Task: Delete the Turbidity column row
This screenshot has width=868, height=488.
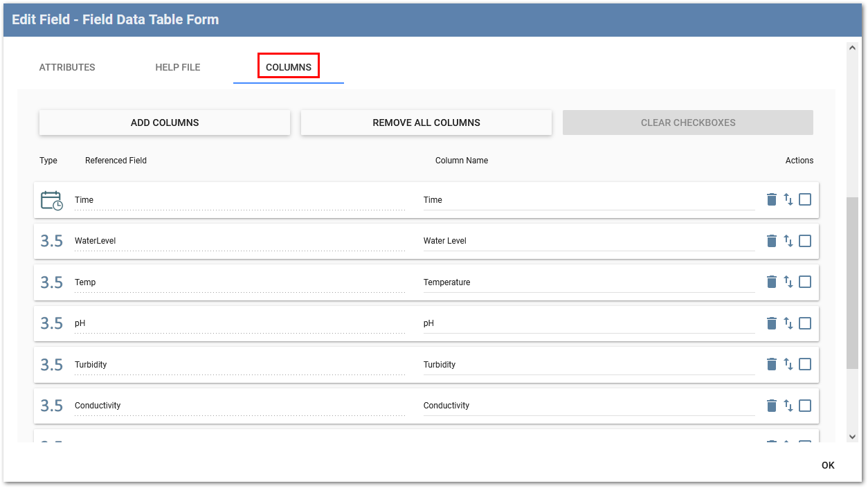Action: tap(772, 364)
